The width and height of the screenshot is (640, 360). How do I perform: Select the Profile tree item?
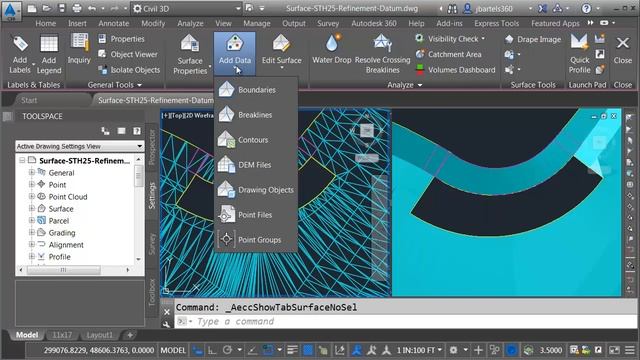pyautogui.click(x=59, y=257)
